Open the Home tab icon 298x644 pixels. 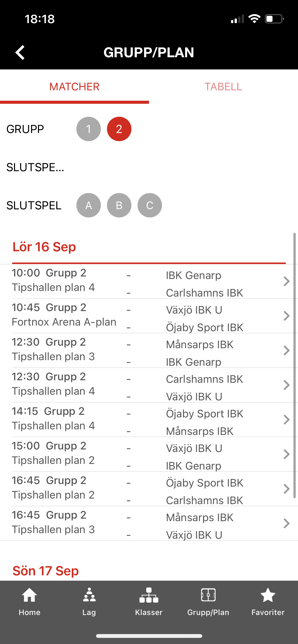click(x=30, y=595)
